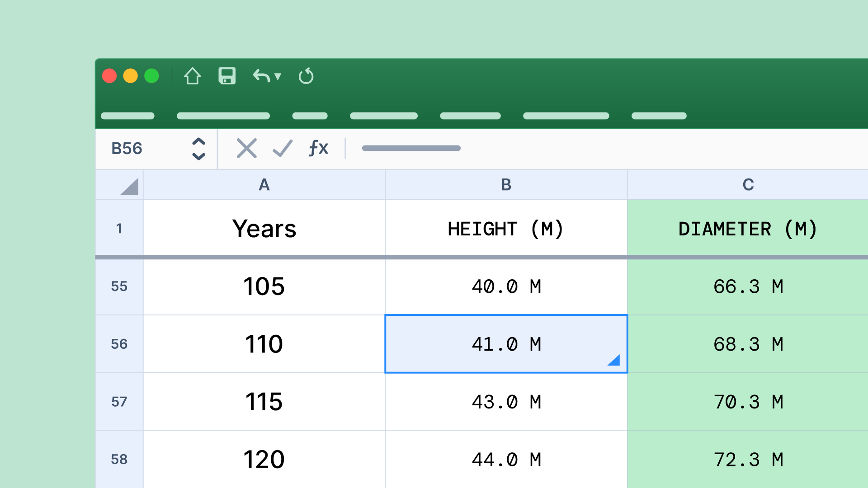The width and height of the screenshot is (868, 488).
Task: Click the blue fill handle in cell B56
Action: (x=614, y=360)
